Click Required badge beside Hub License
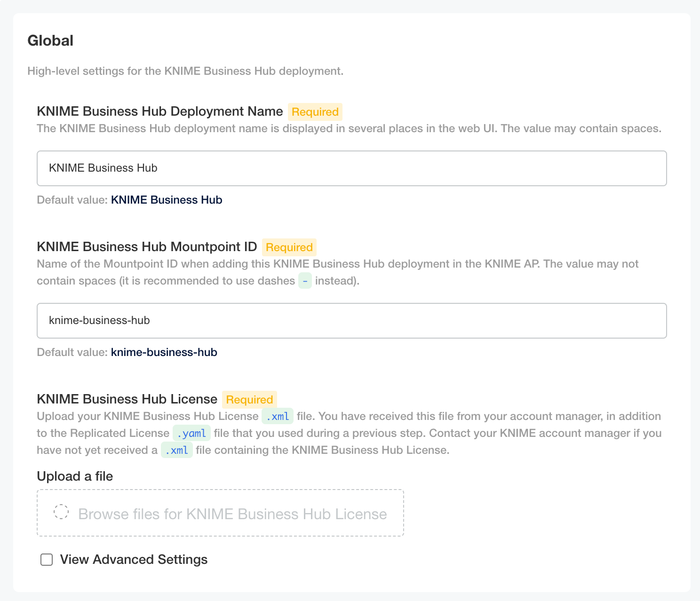This screenshot has height=601, width=700. [x=249, y=400]
